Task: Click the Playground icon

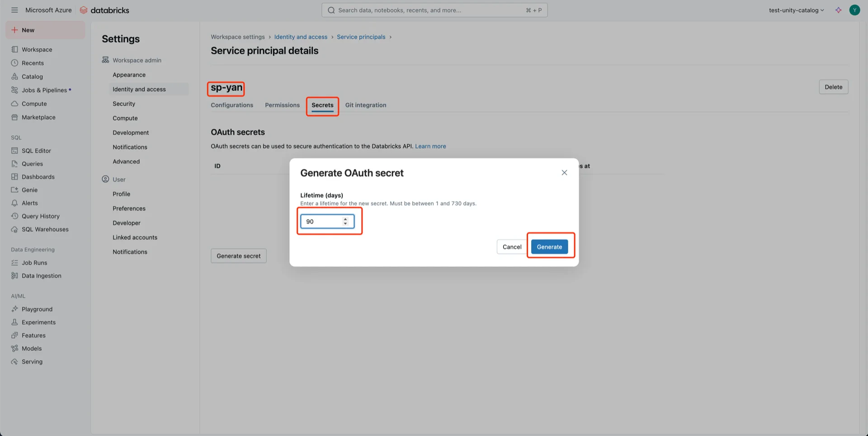Action: click(x=15, y=309)
